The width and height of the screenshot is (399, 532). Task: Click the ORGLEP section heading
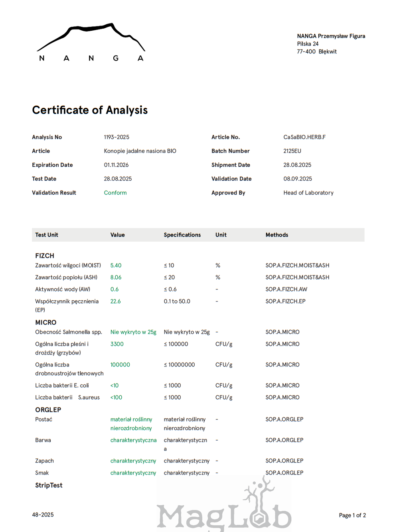(48, 410)
